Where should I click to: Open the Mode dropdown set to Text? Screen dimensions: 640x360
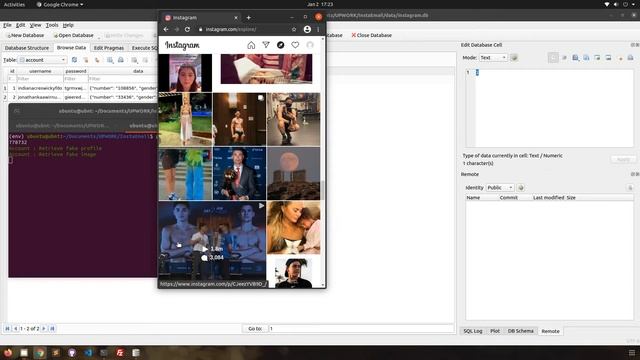(x=493, y=58)
